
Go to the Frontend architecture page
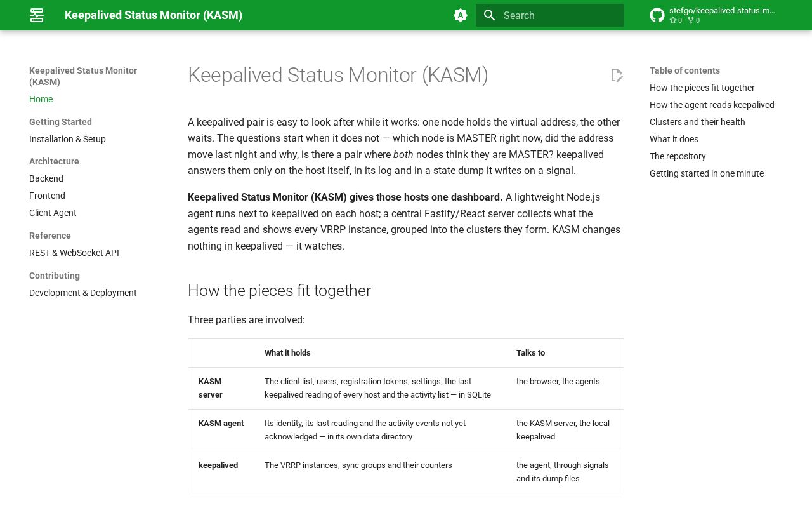tap(47, 196)
